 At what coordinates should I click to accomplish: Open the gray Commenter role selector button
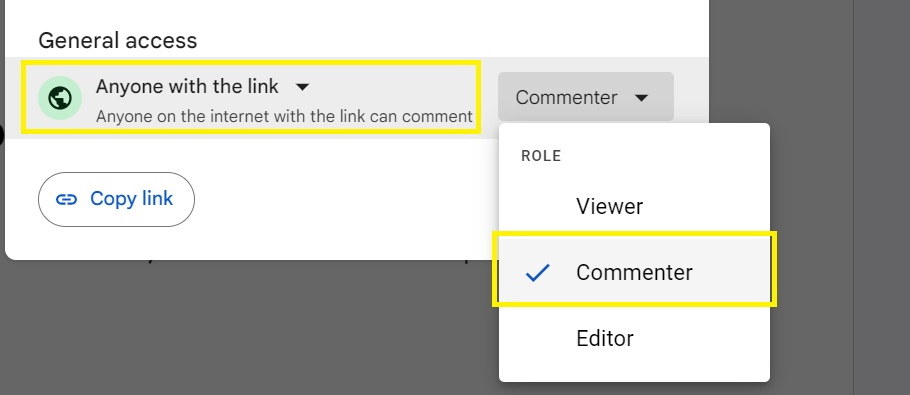point(586,97)
